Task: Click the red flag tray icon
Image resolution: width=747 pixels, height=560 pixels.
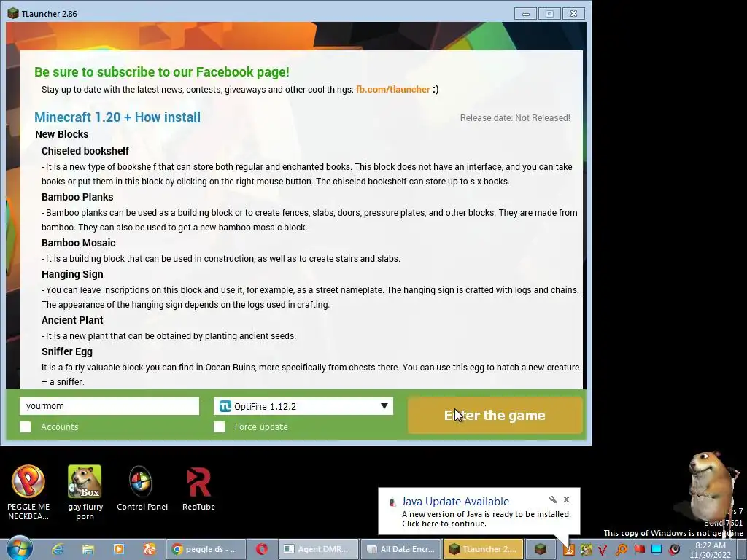Action: point(639,550)
